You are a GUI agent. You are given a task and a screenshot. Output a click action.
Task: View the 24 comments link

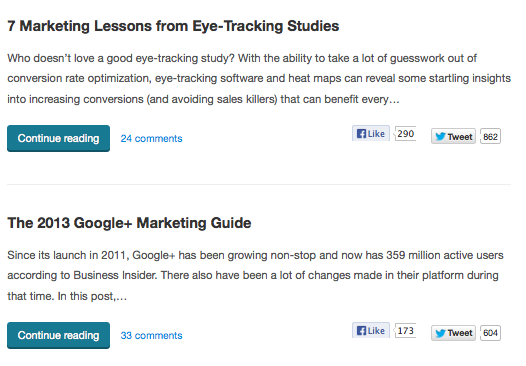point(151,139)
